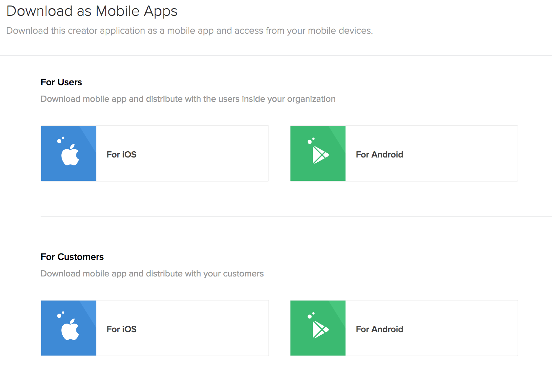The height and width of the screenshot is (392, 552).
Task: Click the Download as Mobile Apps page title
Action: point(92,11)
